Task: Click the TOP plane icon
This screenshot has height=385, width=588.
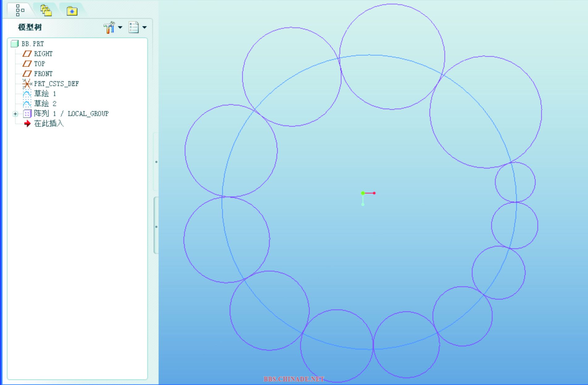Action: tap(27, 64)
